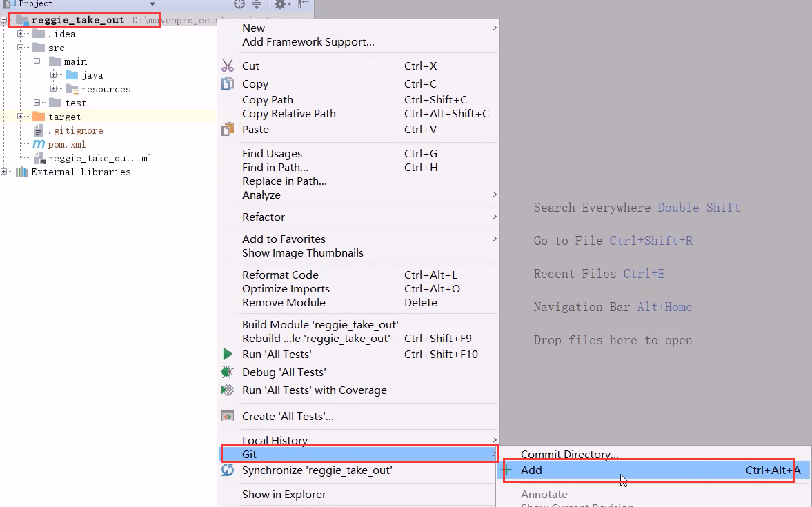812x507 pixels.
Task: Select the .gitignore file in tree
Action: [x=75, y=130]
